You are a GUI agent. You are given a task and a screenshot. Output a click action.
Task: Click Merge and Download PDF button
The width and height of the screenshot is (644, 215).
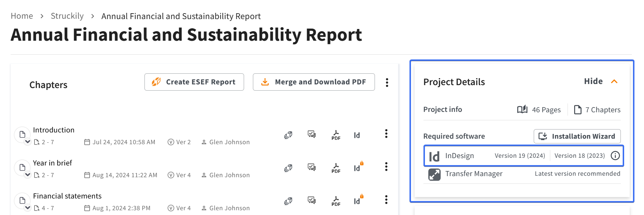pyautogui.click(x=314, y=82)
